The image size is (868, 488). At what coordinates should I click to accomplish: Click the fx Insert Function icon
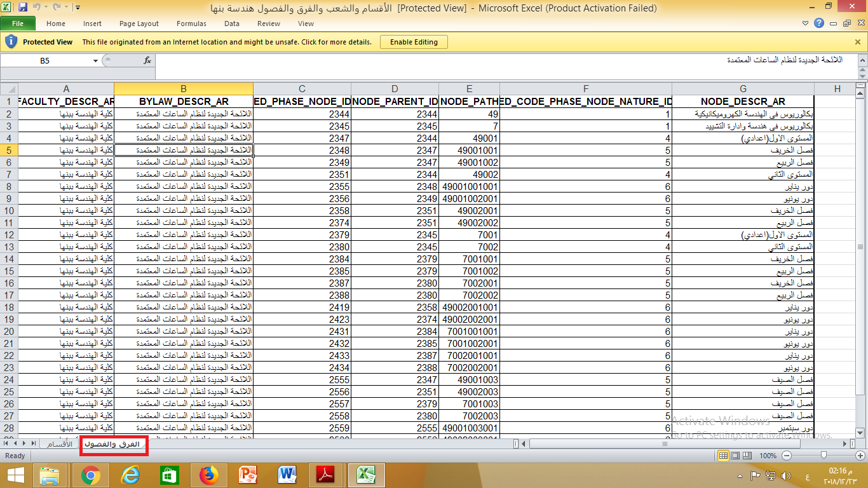pyautogui.click(x=147, y=60)
